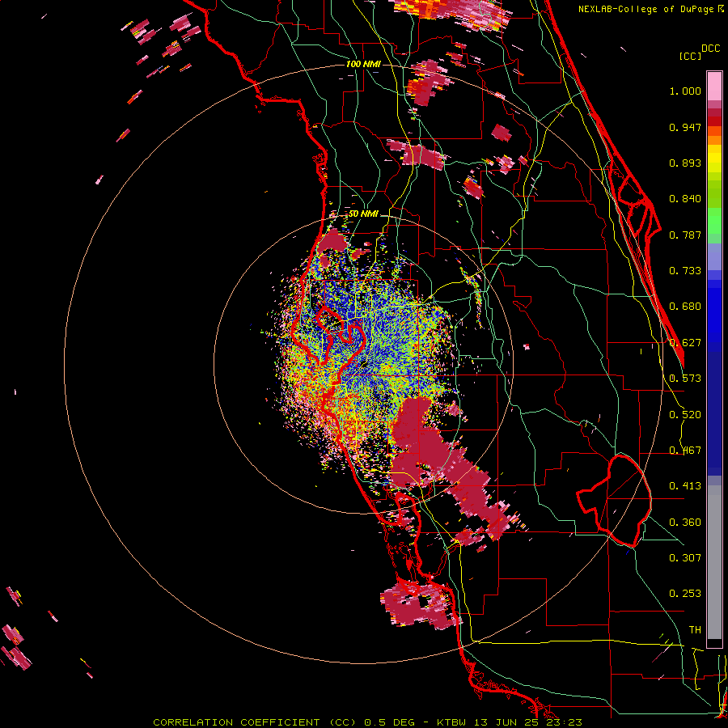Image resolution: width=728 pixels, height=728 pixels.
Task: Click the 100 NMI range ring label
Action: (x=363, y=64)
